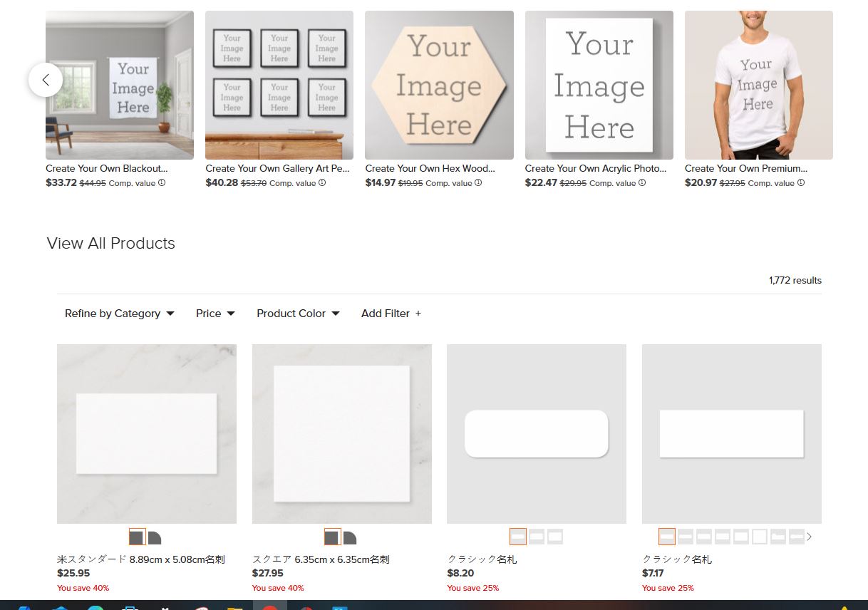The height and width of the screenshot is (610, 868).
Task: Click 'You save 25%' under $7.17
Action: [668, 588]
